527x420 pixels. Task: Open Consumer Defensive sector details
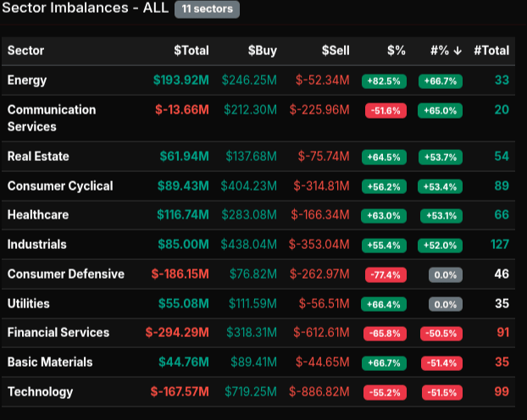(65, 274)
